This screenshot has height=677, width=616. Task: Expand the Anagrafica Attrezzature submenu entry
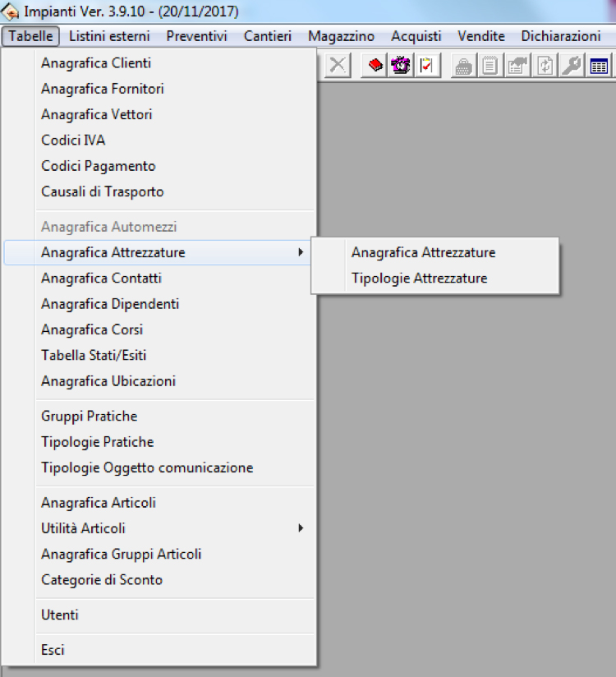tap(113, 252)
